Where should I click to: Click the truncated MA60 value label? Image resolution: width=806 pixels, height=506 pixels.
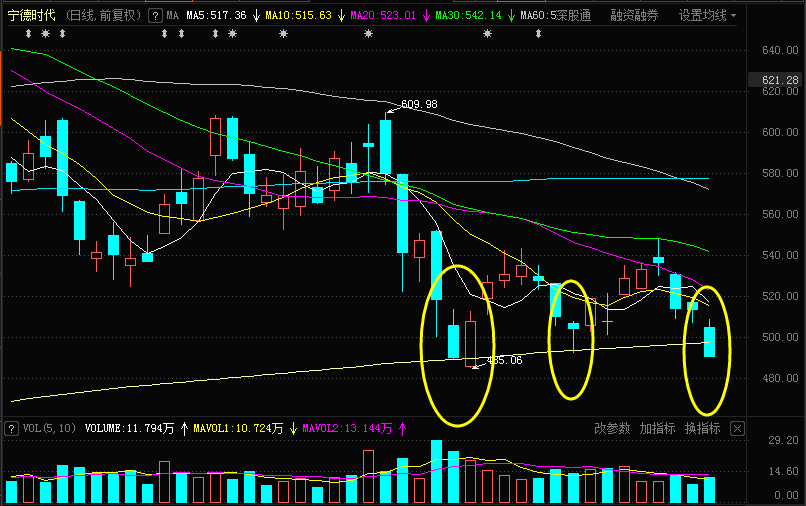(x=538, y=15)
